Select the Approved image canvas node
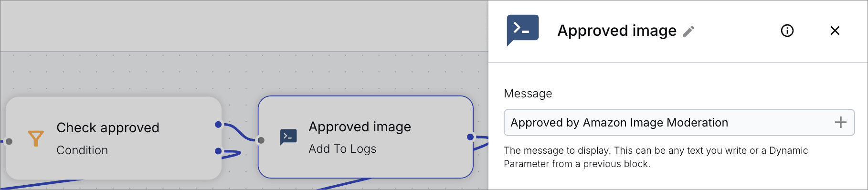The height and width of the screenshot is (190, 868). click(x=366, y=137)
